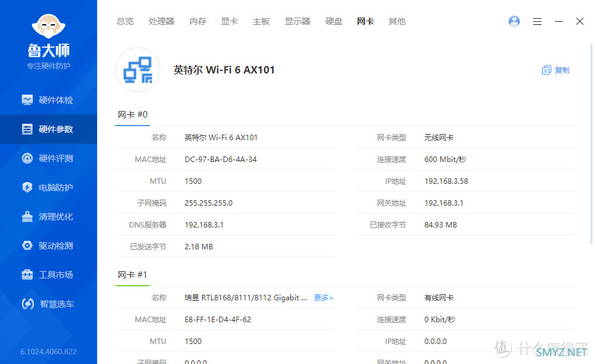Open 电脑防护 shield icon
Screen dimensions: 595x364
[x=27, y=187]
